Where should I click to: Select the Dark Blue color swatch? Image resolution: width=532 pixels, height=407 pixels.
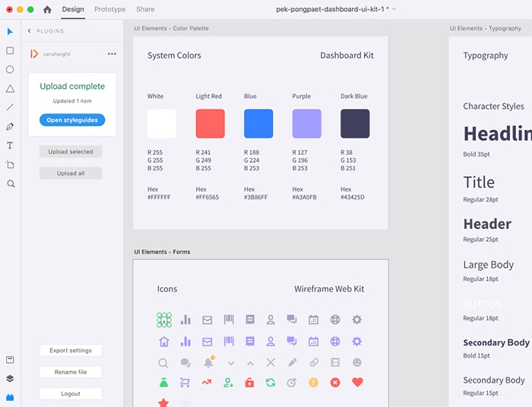pyautogui.click(x=355, y=124)
